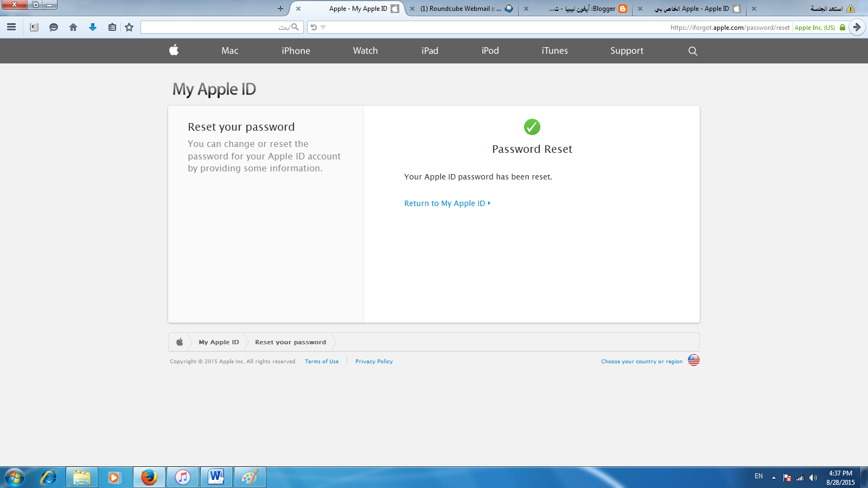Close the Arabic Apple ID tab
The image size is (868, 488).
tap(640, 9)
